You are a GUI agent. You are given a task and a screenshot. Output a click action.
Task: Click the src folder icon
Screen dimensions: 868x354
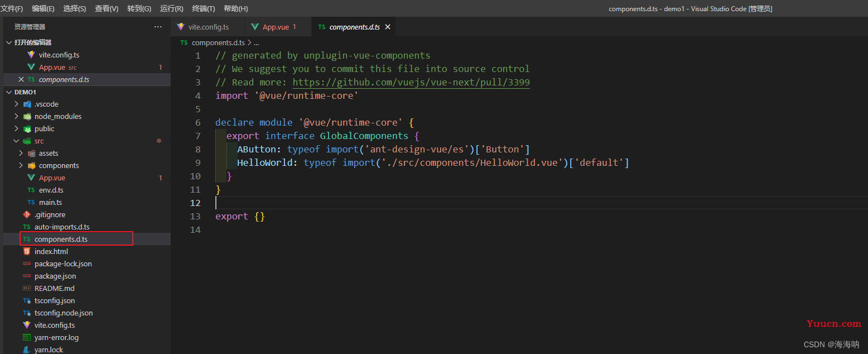(x=27, y=141)
